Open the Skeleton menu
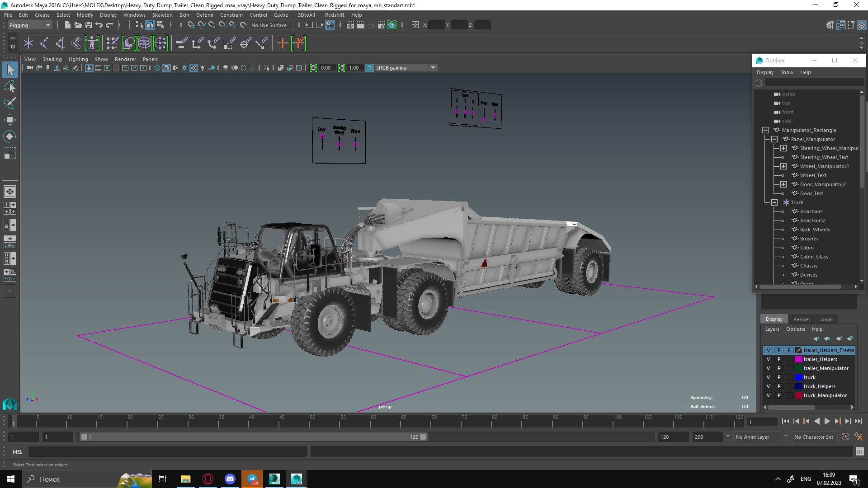Viewport: 868px width, 488px height. pyautogui.click(x=162, y=15)
